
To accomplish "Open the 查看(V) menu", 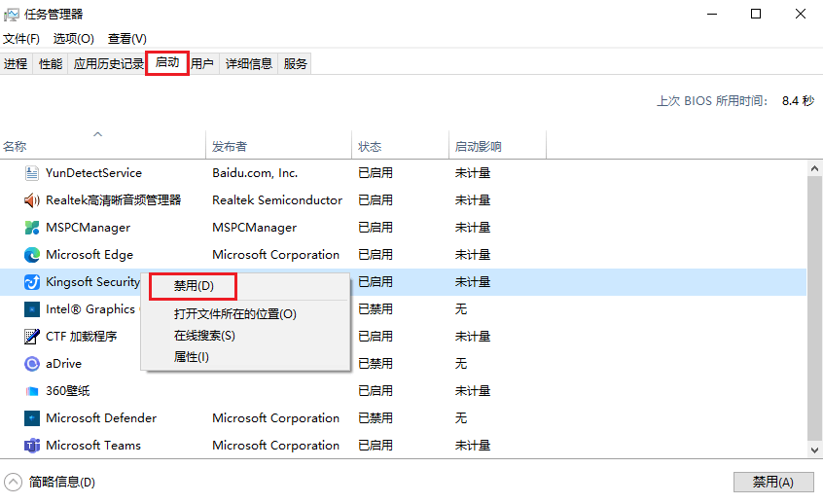I will tap(127, 38).
